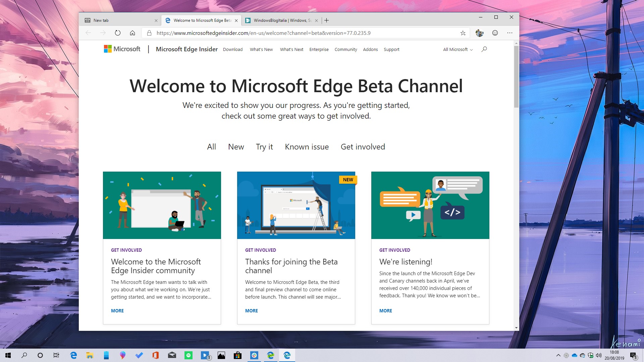644x362 pixels.
Task: Click the address bar URL
Action: click(x=264, y=33)
